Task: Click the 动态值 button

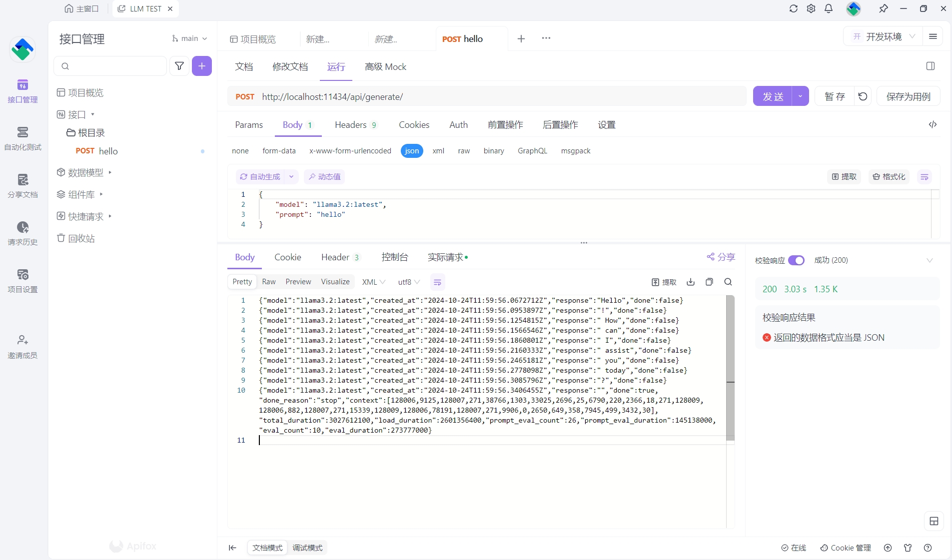Action: pos(324,177)
